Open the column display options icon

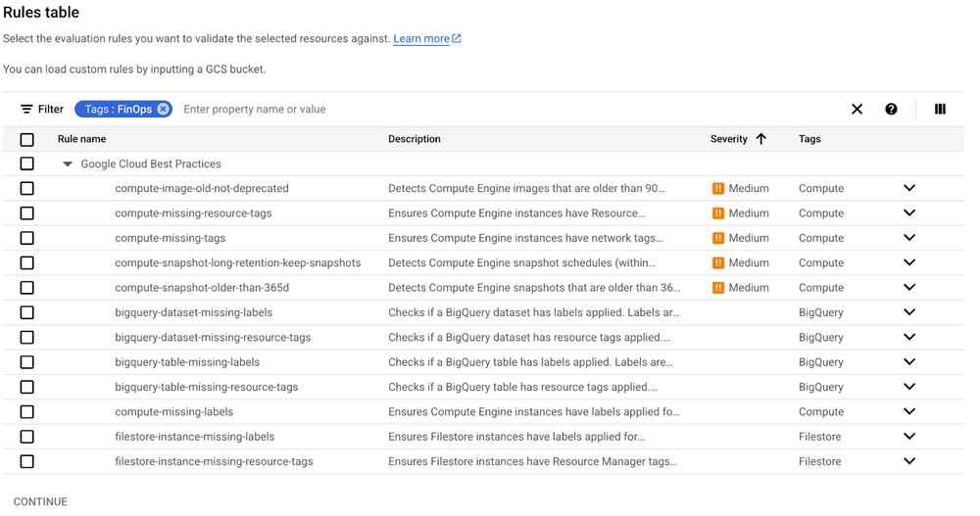(940, 110)
